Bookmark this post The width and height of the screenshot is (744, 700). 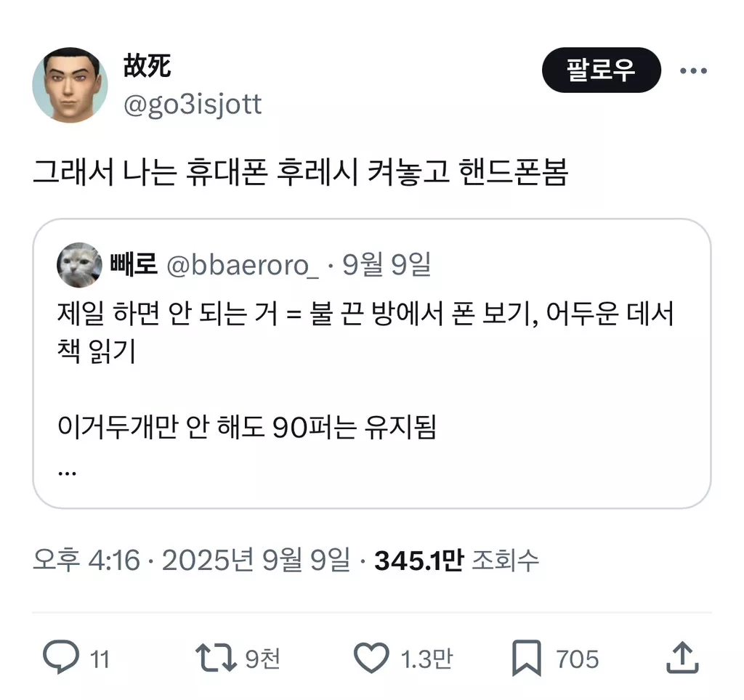526,658
